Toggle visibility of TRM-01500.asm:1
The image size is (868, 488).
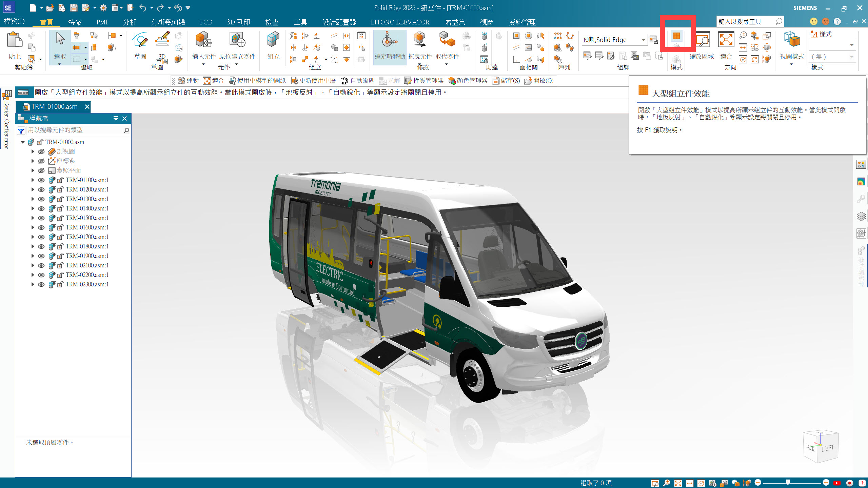tap(41, 218)
